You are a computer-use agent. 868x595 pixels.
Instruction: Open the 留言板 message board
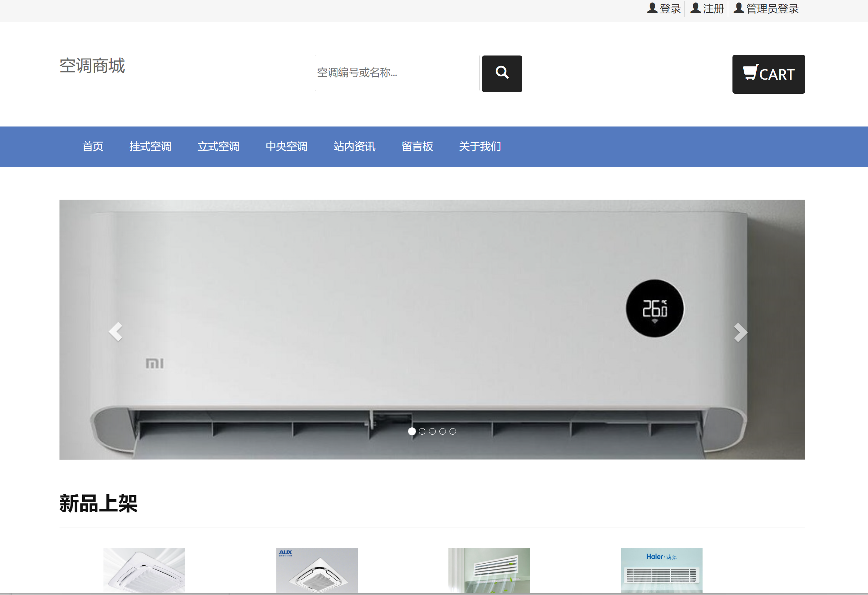tap(417, 146)
